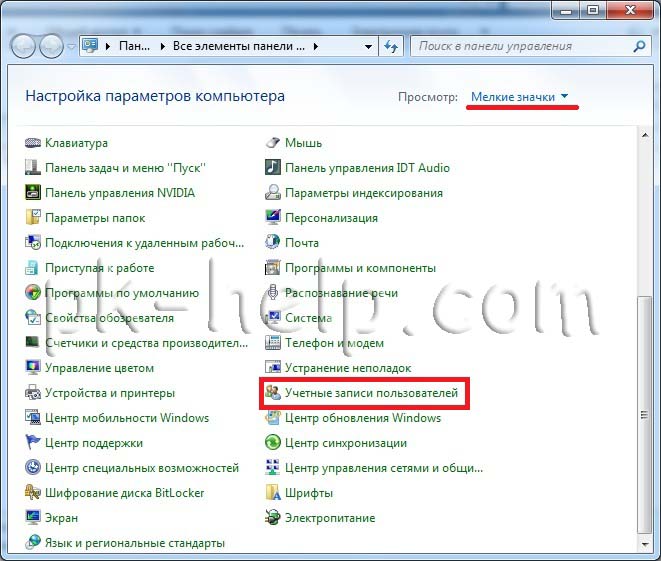661x561 pixels.
Task: Click the scrollbar down arrow
Action: pos(645,545)
